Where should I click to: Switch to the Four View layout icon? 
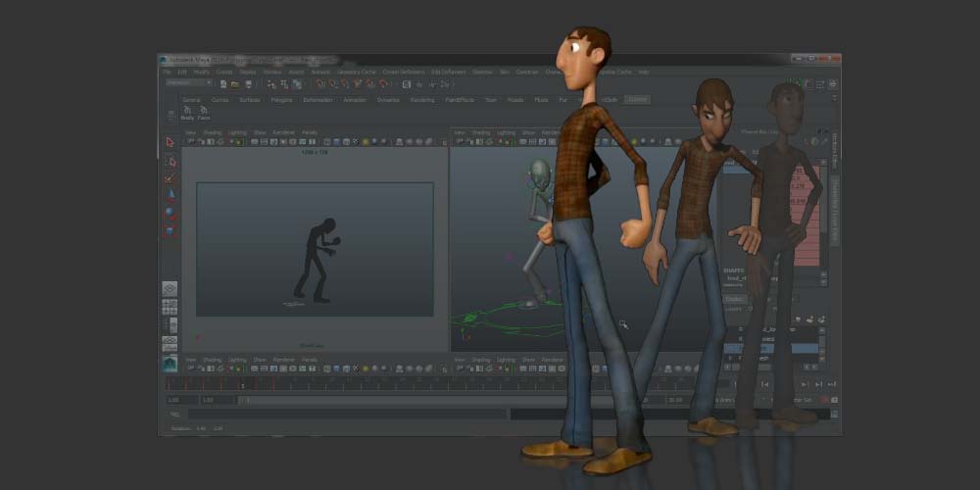click(170, 307)
